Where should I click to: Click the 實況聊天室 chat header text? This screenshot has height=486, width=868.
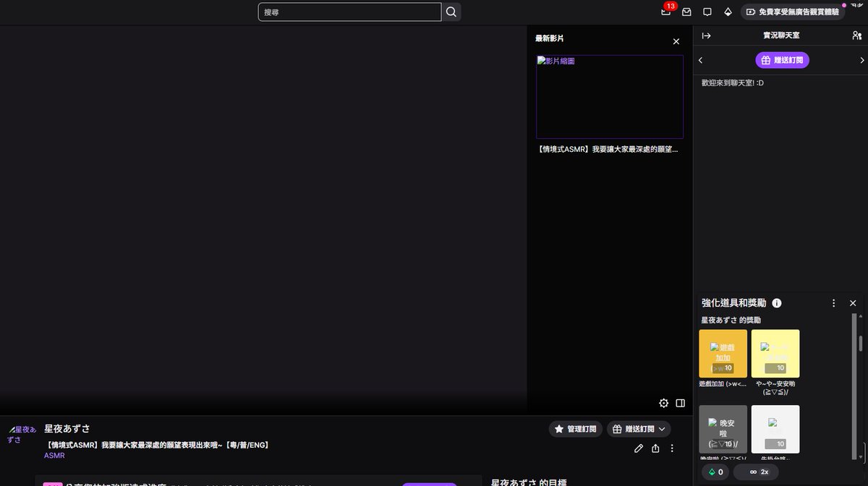(781, 35)
